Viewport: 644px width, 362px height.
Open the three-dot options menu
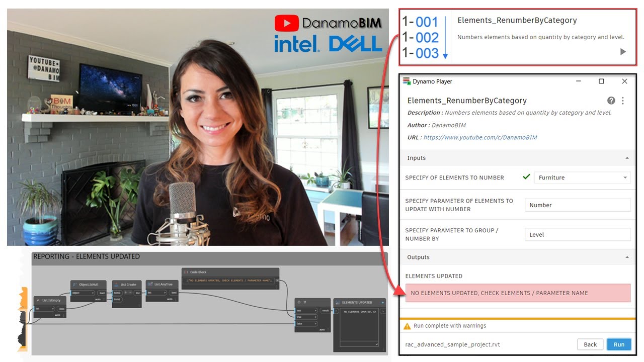[623, 101]
